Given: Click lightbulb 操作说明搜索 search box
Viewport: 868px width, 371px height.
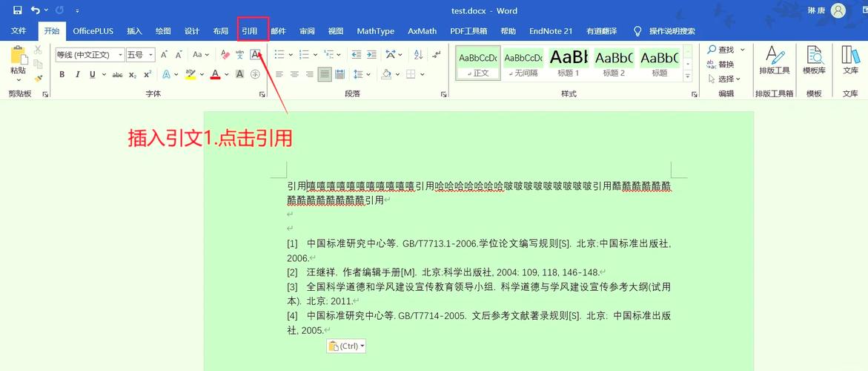Looking at the screenshot, I should (663, 31).
